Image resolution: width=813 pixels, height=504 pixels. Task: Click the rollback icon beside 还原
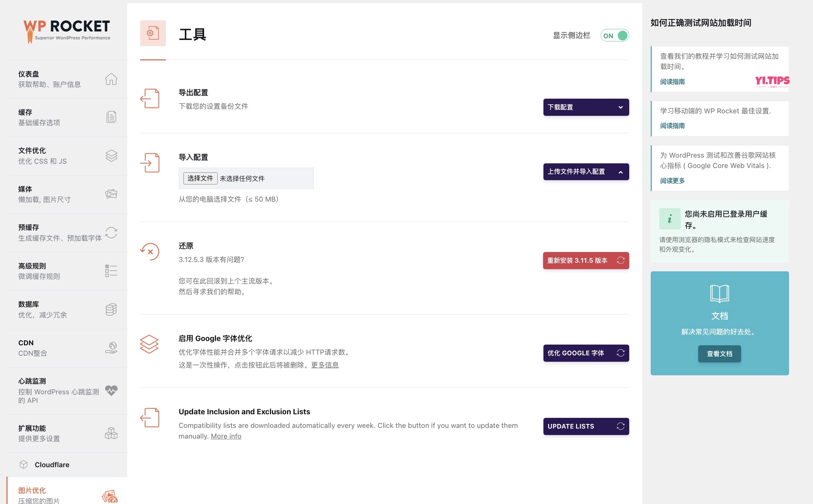150,252
